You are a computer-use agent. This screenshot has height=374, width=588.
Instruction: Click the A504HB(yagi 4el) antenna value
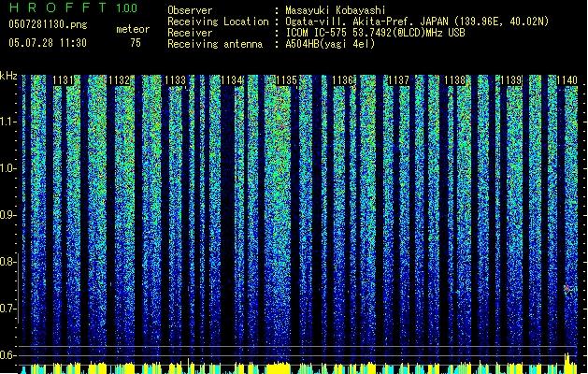[x=330, y=44]
